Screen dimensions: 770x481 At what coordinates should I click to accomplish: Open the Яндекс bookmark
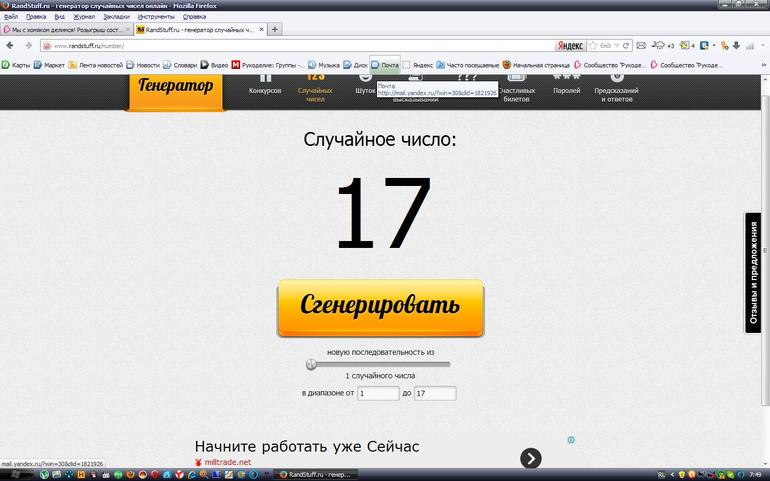418,65
